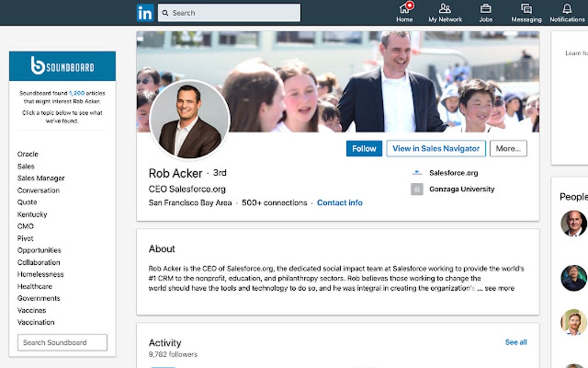Open the Home navigation icon
Viewport: 588px width, 368px height.
click(x=405, y=12)
